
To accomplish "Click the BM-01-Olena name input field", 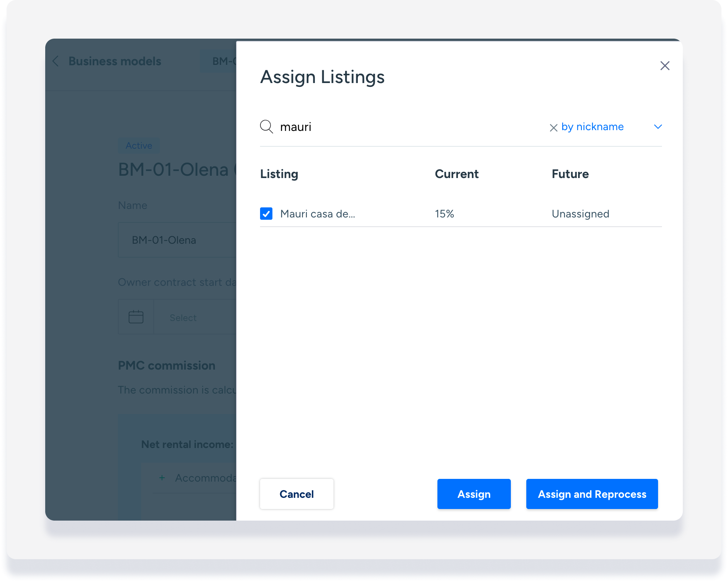I will 177,240.
